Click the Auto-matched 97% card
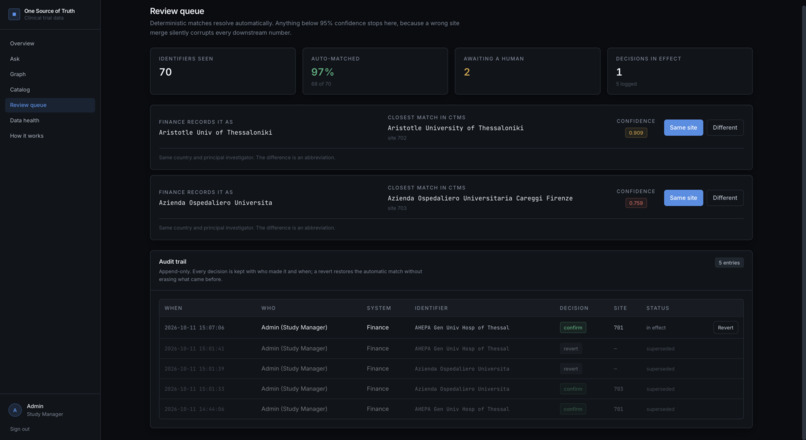The width and height of the screenshot is (806, 440). [x=375, y=71]
